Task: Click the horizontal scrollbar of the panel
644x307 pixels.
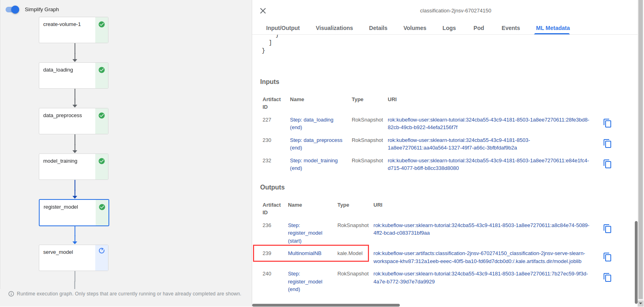Action: coord(326,305)
